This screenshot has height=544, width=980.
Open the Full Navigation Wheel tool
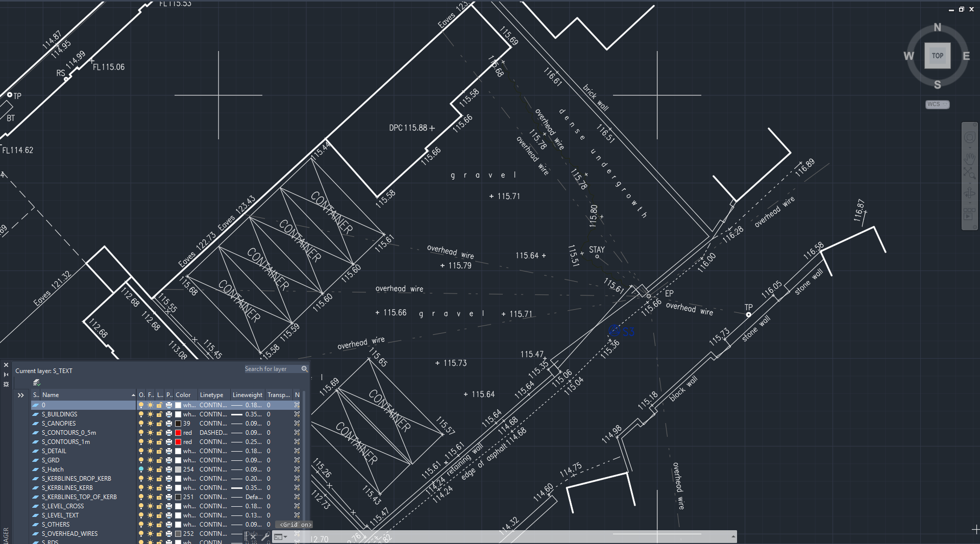point(969,137)
